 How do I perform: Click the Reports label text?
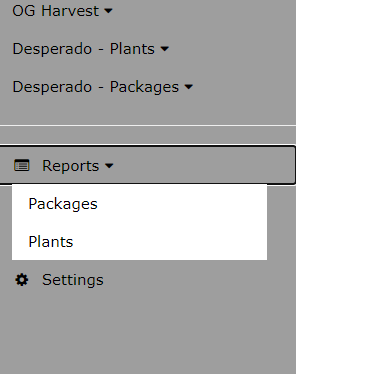pos(71,166)
